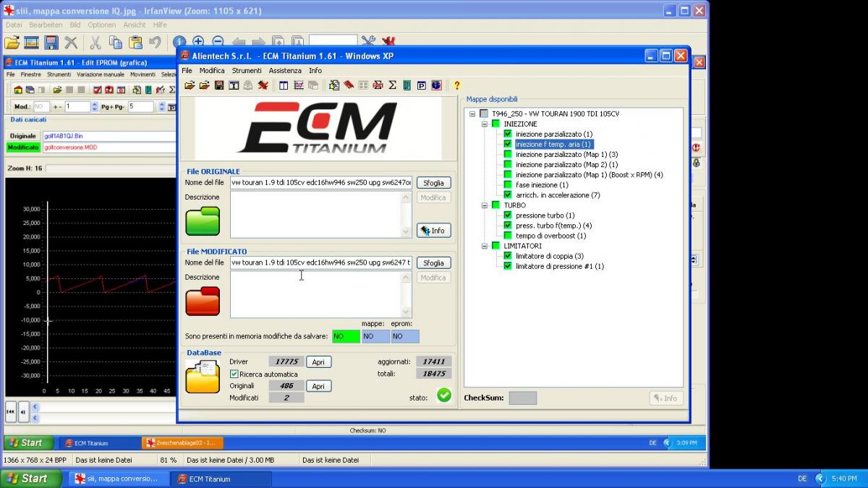Click the File ORIGINALE file name field
Screen dimensions: 868x488
[321, 182]
